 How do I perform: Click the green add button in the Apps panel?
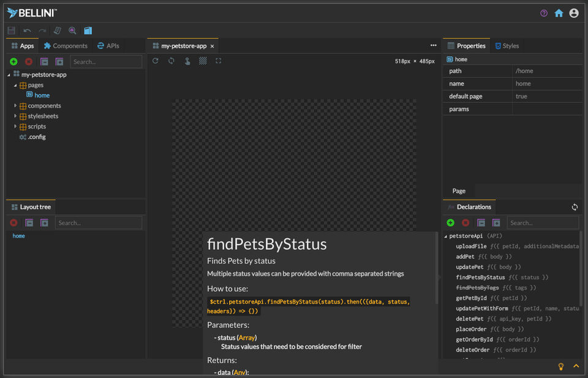[x=13, y=62]
